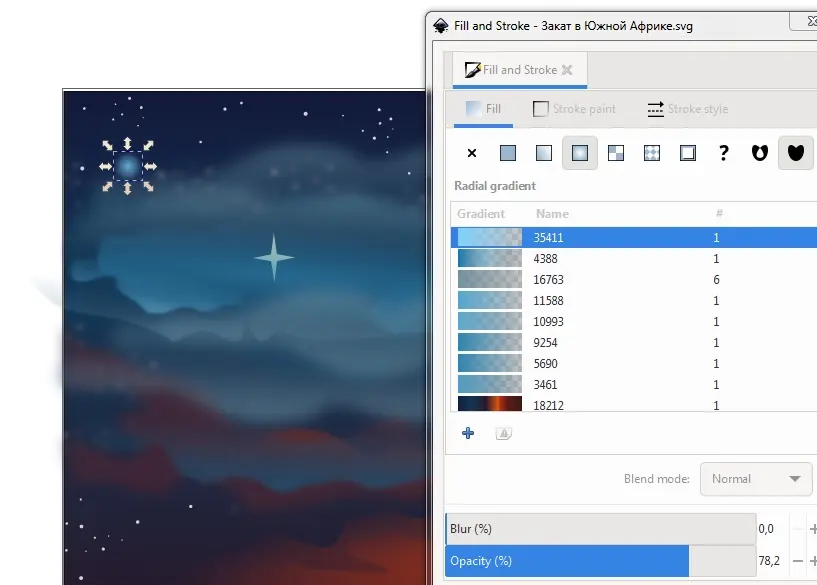
Task: Select gradient 11588 in the list
Action: (634, 301)
